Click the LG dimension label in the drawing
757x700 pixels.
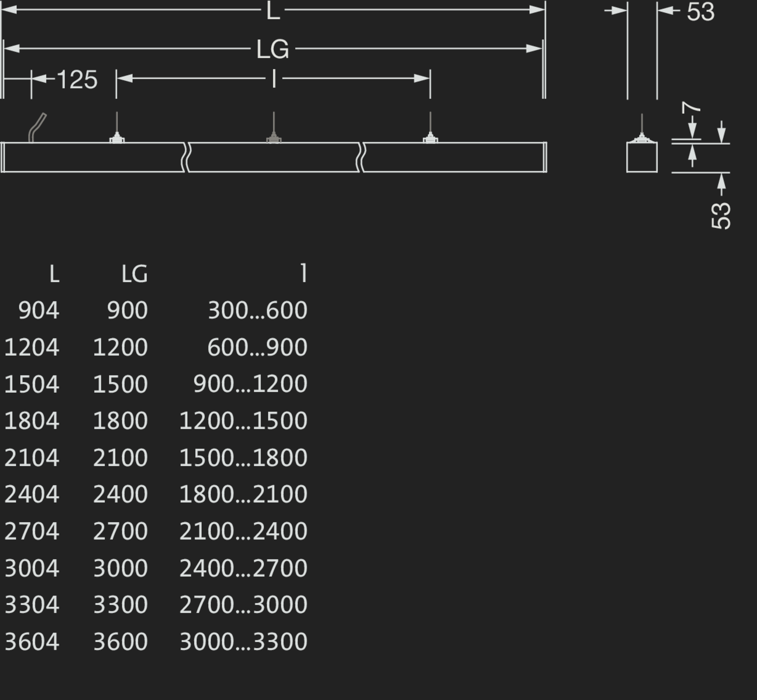click(273, 49)
